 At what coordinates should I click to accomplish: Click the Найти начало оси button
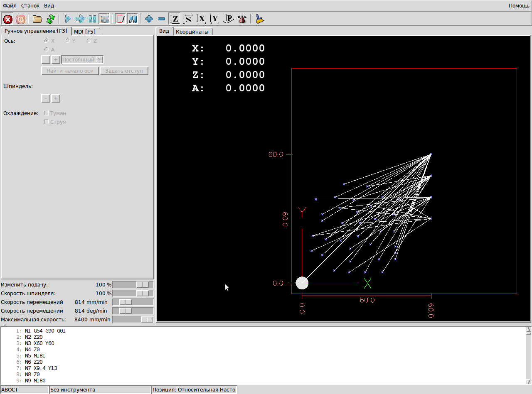[x=70, y=71]
